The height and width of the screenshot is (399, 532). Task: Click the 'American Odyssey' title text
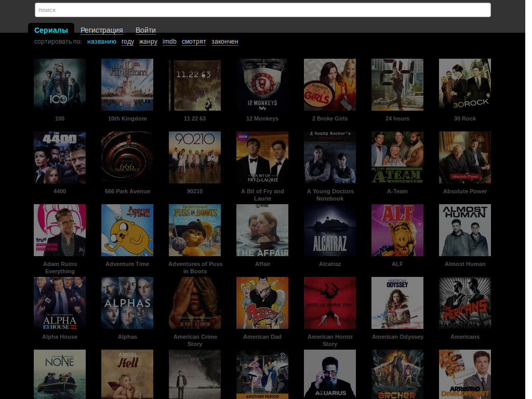coord(397,337)
